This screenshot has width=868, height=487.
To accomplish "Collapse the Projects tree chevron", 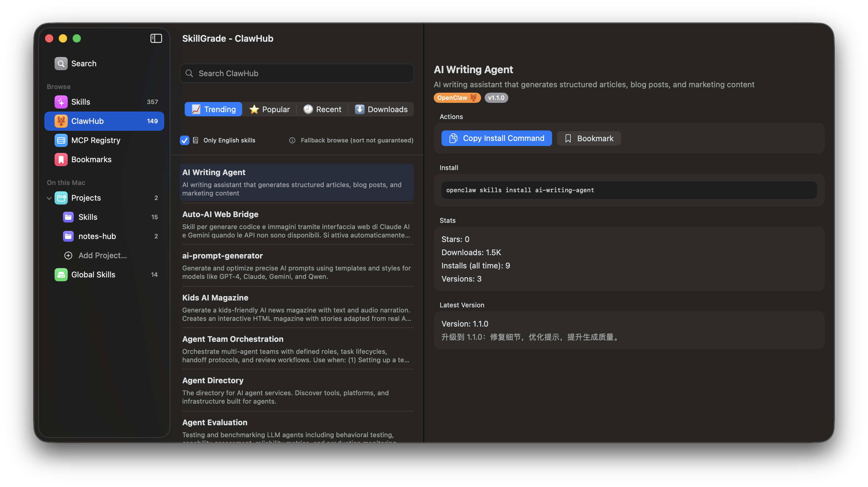I will (x=49, y=198).
